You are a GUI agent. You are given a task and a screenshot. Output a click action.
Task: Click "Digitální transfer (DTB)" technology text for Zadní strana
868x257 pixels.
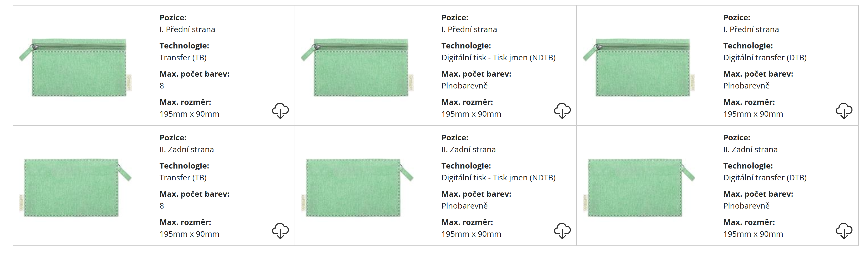[x=765, y=177]
